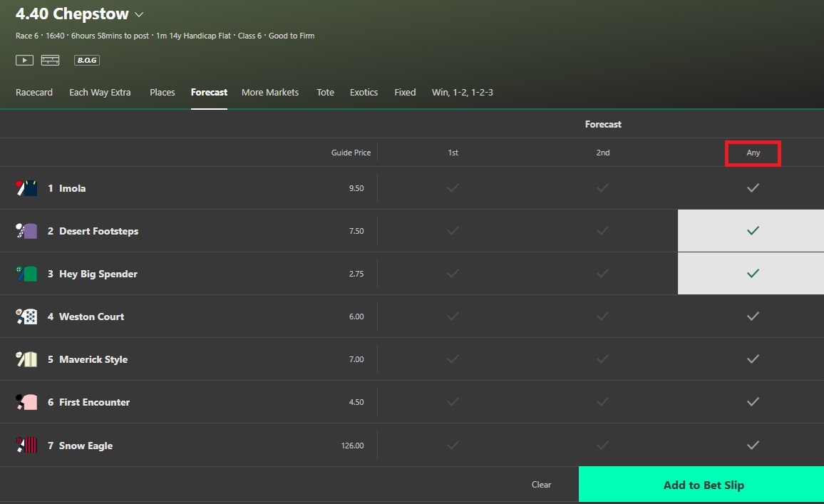824x504 pixels.
Task: Tick First Encounter for 2nd place
Action: pyautogui.click(x=603, y=401)
